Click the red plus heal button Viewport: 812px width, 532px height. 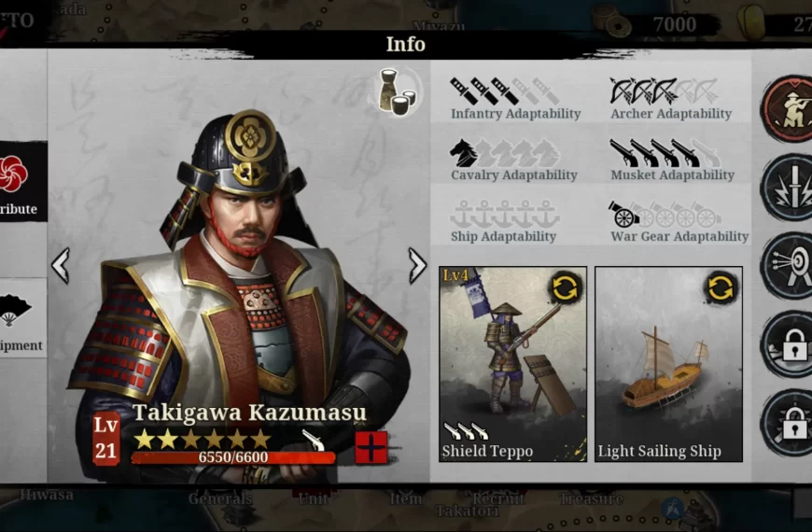click(371, 447)
